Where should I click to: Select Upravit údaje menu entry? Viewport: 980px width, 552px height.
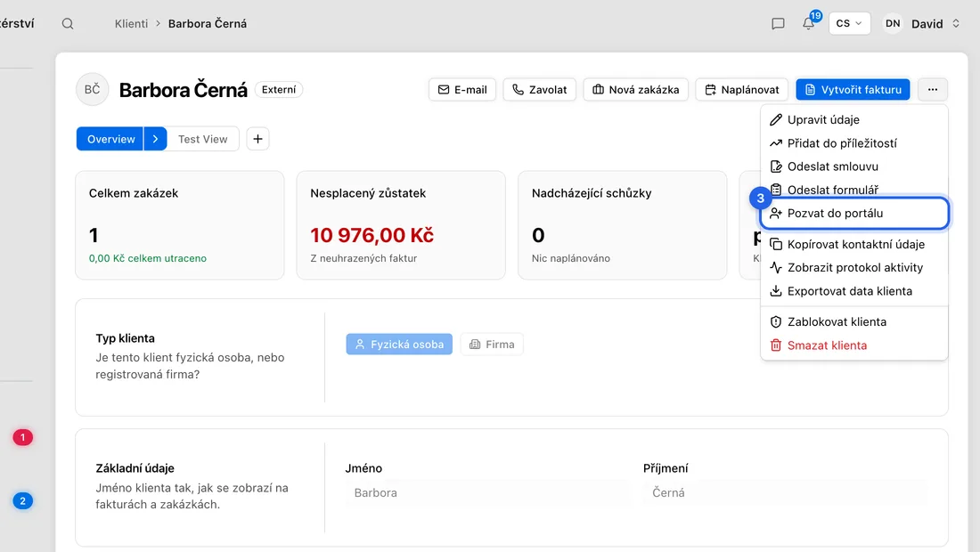click(x=854, y=120)
